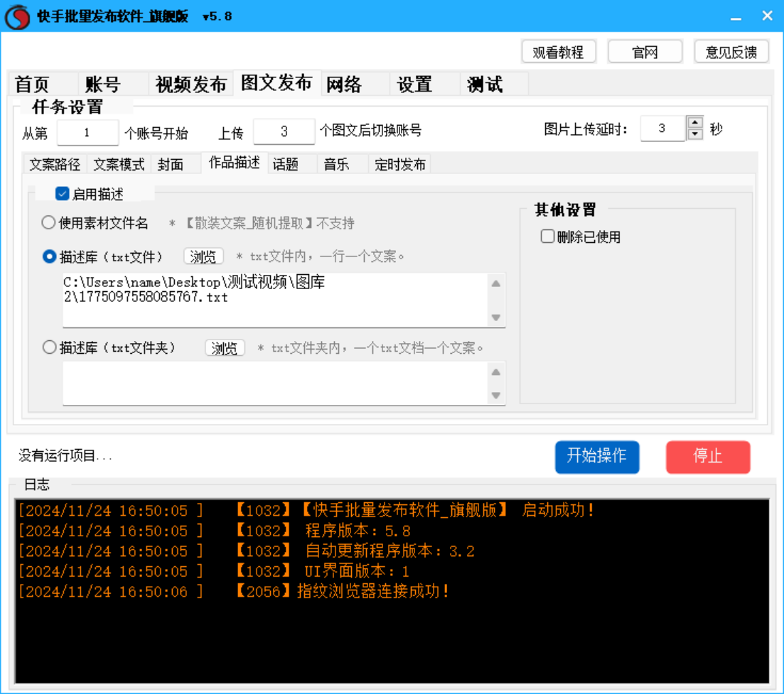Click the log line 启动成功！

(x=306, y=510)
